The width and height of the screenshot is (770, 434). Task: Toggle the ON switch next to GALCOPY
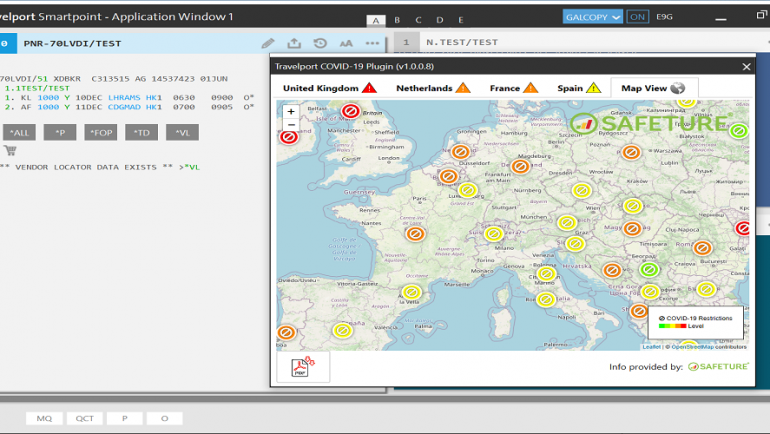pos(638,17)
